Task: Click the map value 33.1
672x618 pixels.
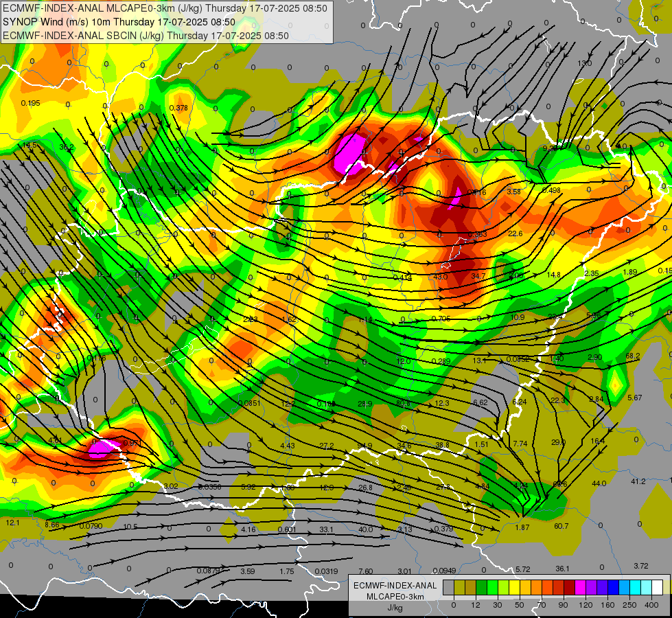Action: [x=326, y=529]
